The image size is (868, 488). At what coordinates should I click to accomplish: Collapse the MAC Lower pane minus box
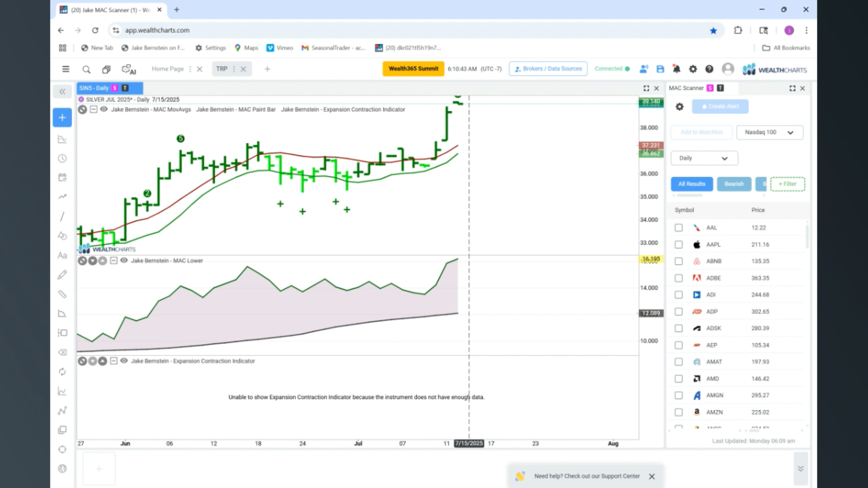point(113,261)
